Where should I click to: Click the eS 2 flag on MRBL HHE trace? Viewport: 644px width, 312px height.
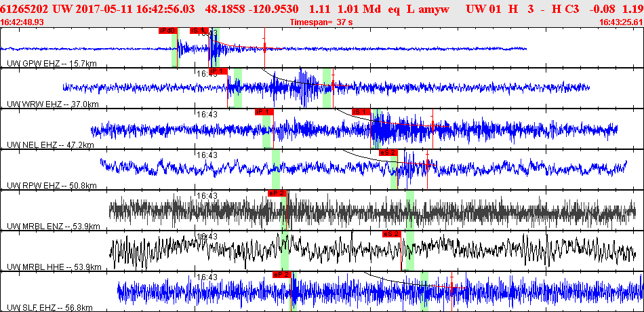pyautogui.click(x=391, y=234)
